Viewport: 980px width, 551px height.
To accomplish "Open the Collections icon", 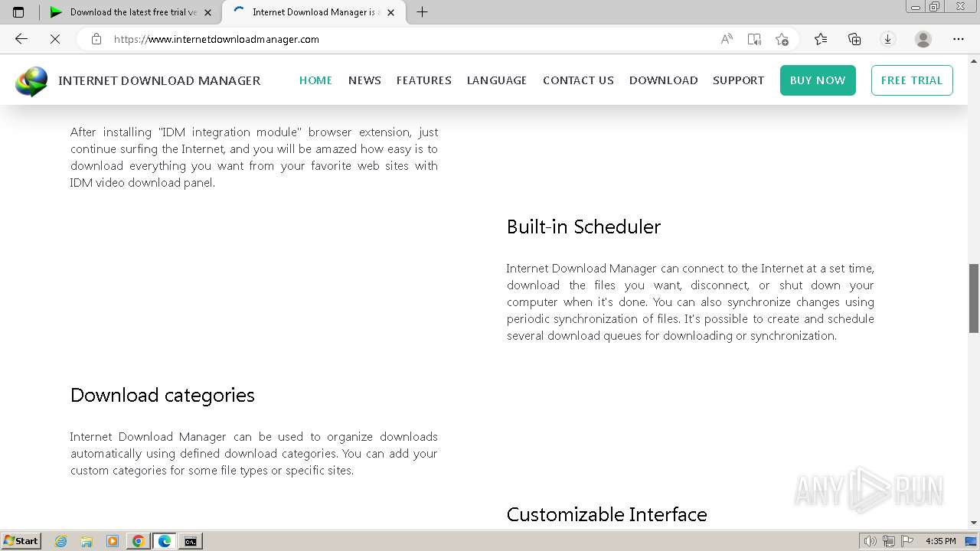I will pyautogui.click(x=854, y=39).
